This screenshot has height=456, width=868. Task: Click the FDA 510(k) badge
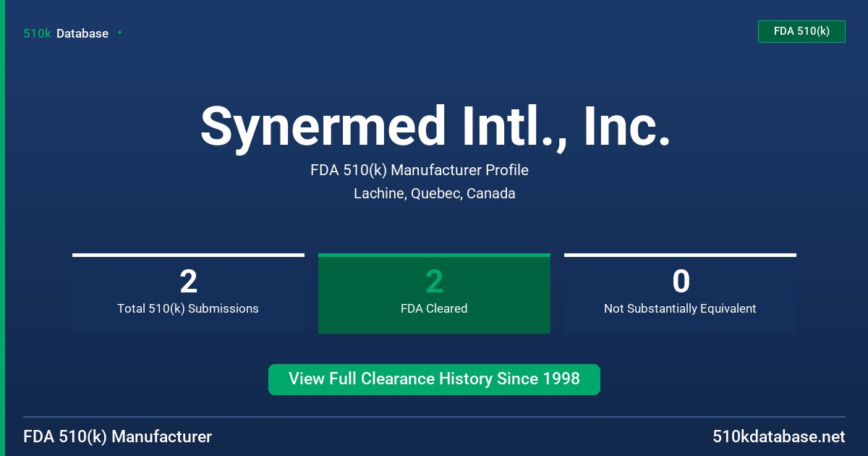[x=801, y=31]
